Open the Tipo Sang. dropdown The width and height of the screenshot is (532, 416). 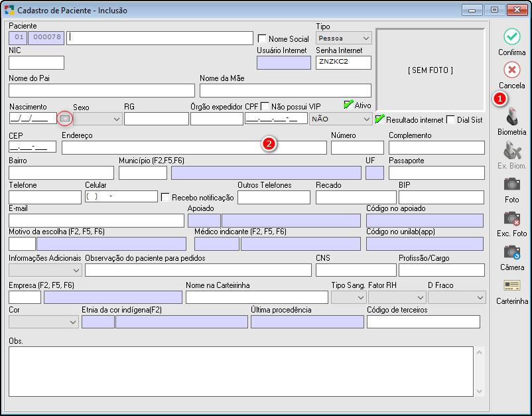[348, 298]
